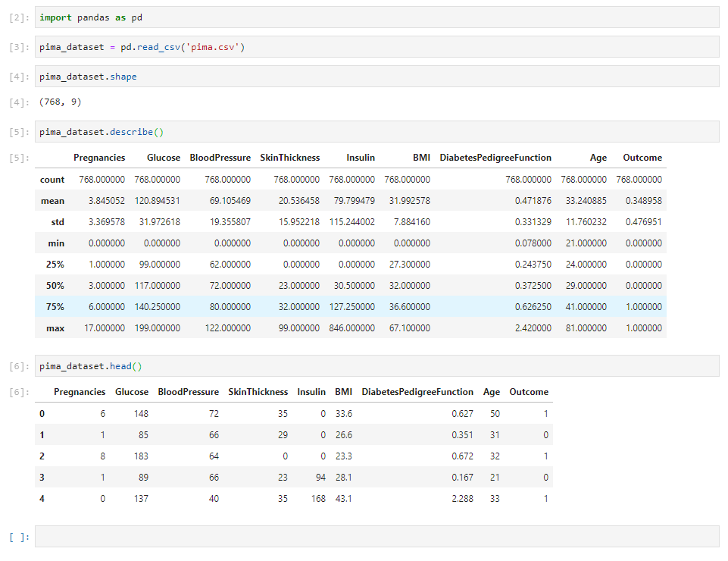The image size is (728, 561).
Task: Click the Insulin max value 846.000000
Action: [352, 328]
